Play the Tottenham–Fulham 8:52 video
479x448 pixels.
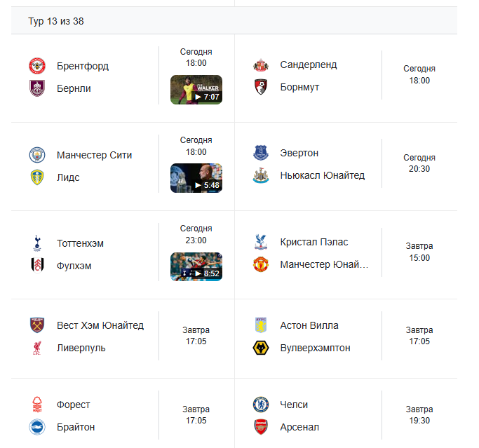196,266
